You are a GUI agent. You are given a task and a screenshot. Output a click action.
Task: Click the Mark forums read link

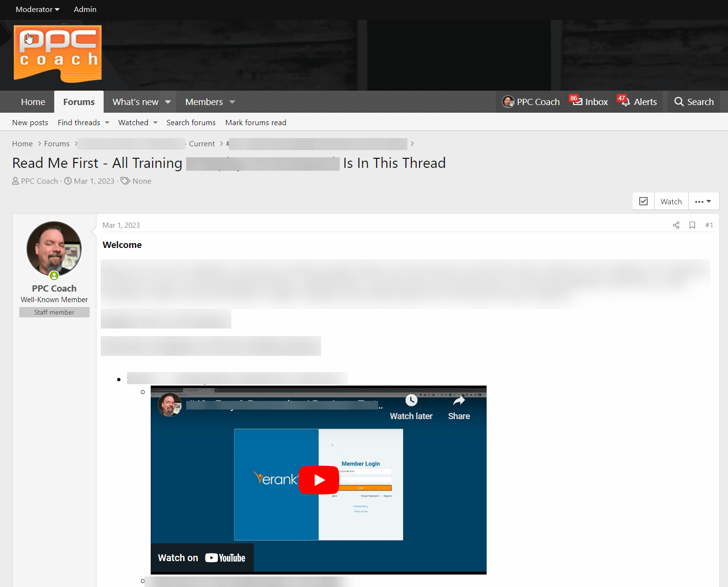(x=256, y=122)
